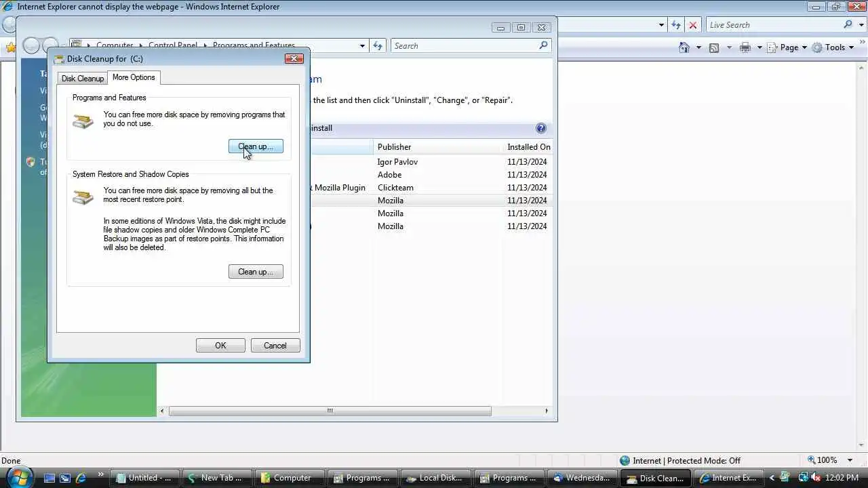Switch to Computer taskbar window
This screenshot has width=868, height=488.
(290, 478)
